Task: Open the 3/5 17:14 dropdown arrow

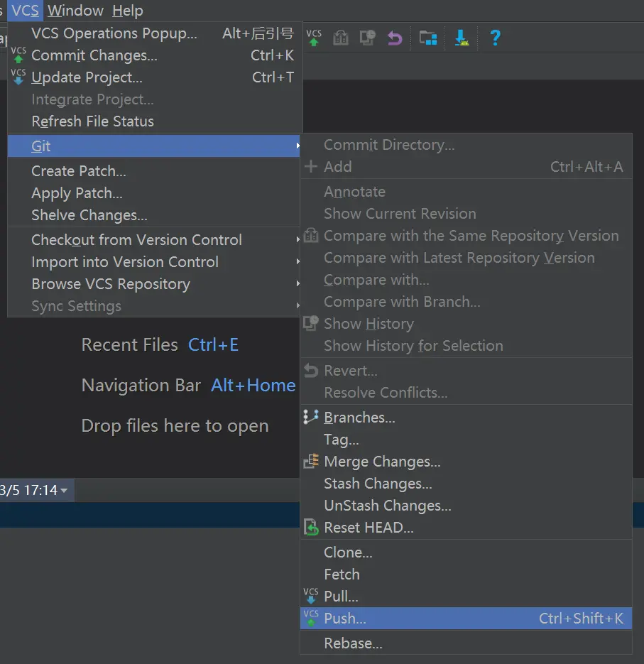Action: coord(64,491)
